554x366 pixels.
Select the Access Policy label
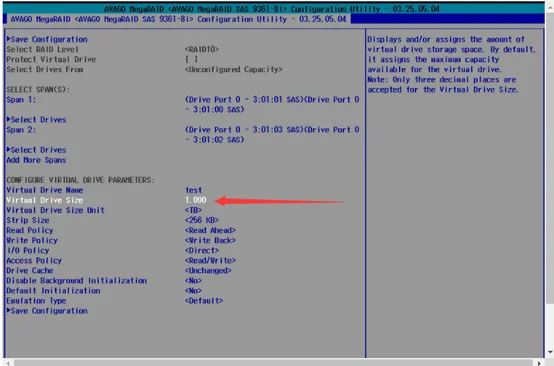(34, 260)
